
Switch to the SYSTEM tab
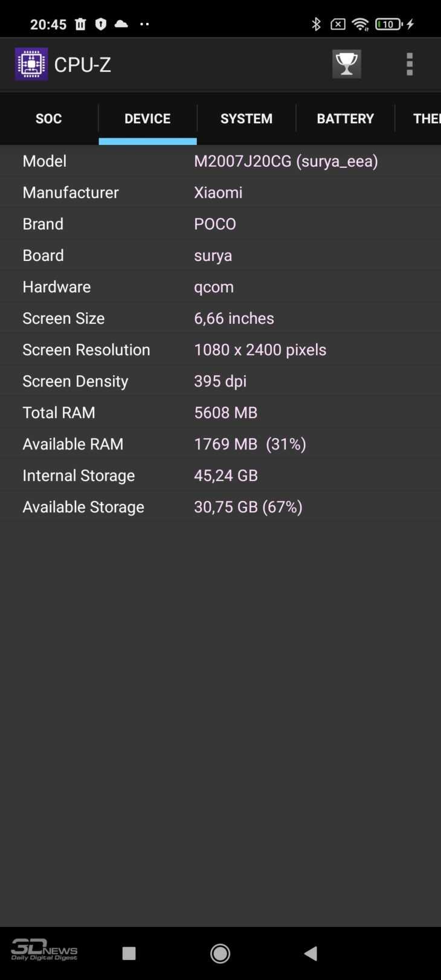pyautogui.click(x=246, y=118)
